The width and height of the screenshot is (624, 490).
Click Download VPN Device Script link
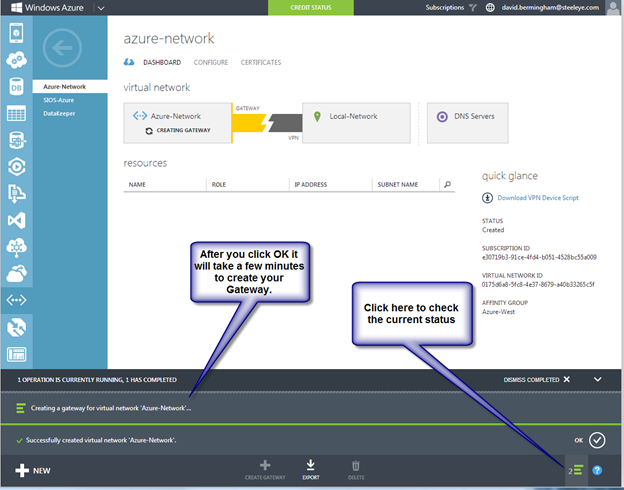click(537, 198)
